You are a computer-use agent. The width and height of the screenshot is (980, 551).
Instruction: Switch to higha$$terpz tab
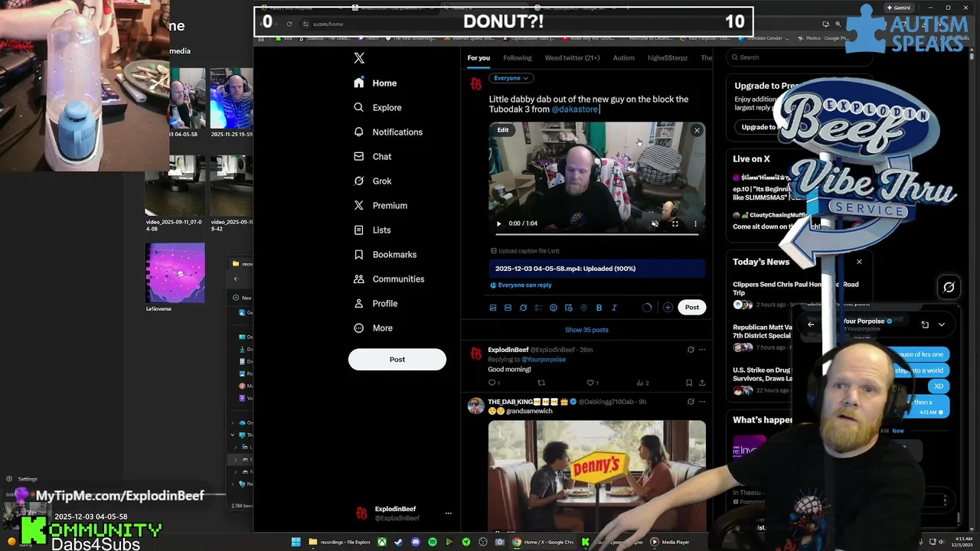[668, 57]
